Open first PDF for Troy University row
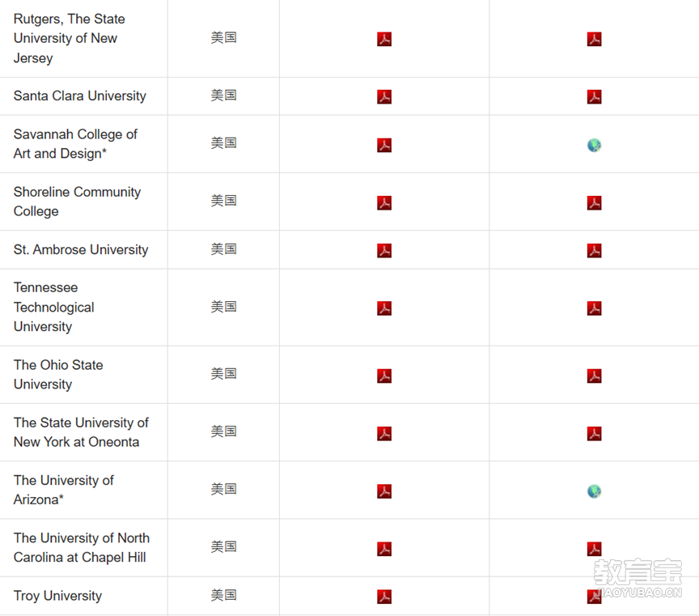 coord(384,597)
